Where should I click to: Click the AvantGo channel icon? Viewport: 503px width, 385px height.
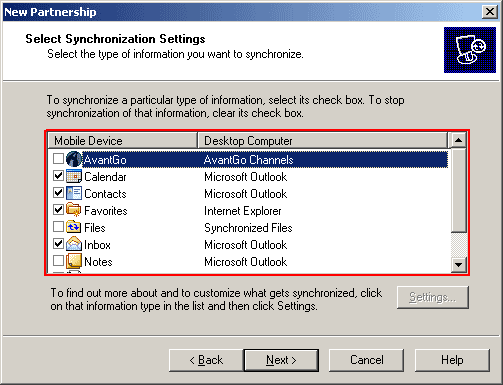click(74, 159)
